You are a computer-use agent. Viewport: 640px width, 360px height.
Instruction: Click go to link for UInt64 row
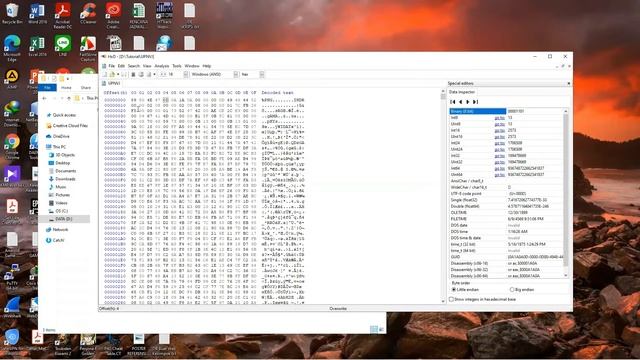500,174
